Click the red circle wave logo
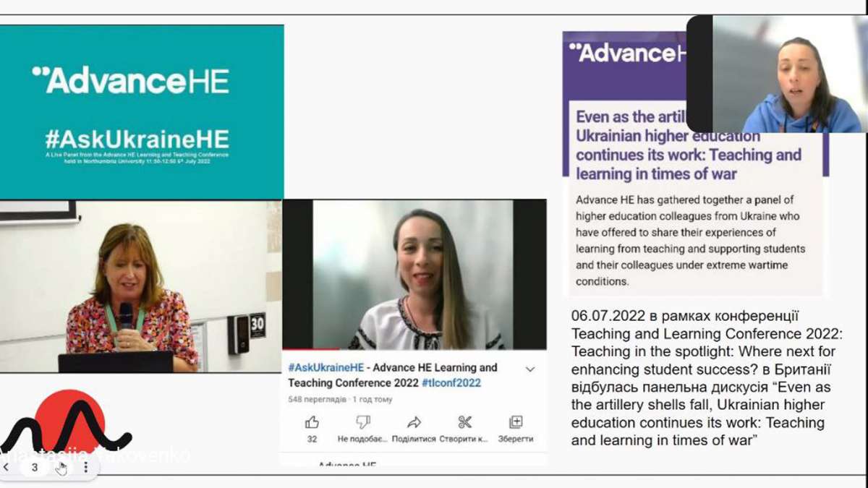Screen dimensions: 868x488 [69, 424]
